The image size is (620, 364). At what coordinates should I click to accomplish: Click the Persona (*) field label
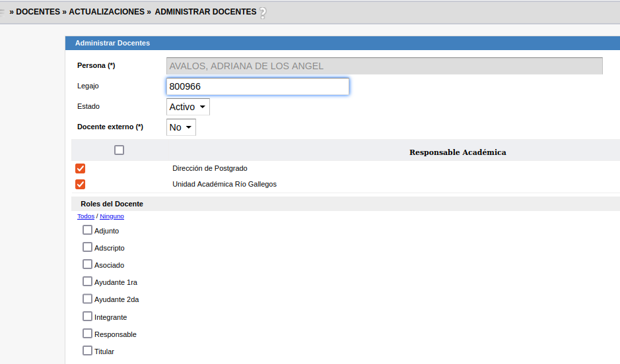click(x=96, y=65)
